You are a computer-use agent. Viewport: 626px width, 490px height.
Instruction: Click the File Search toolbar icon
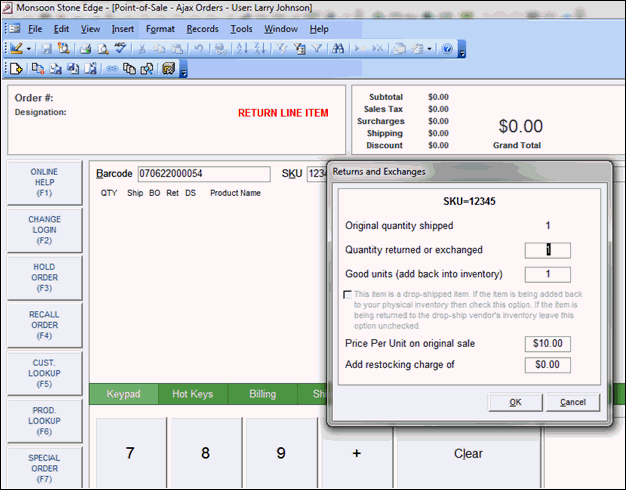(x=63, y=49)
